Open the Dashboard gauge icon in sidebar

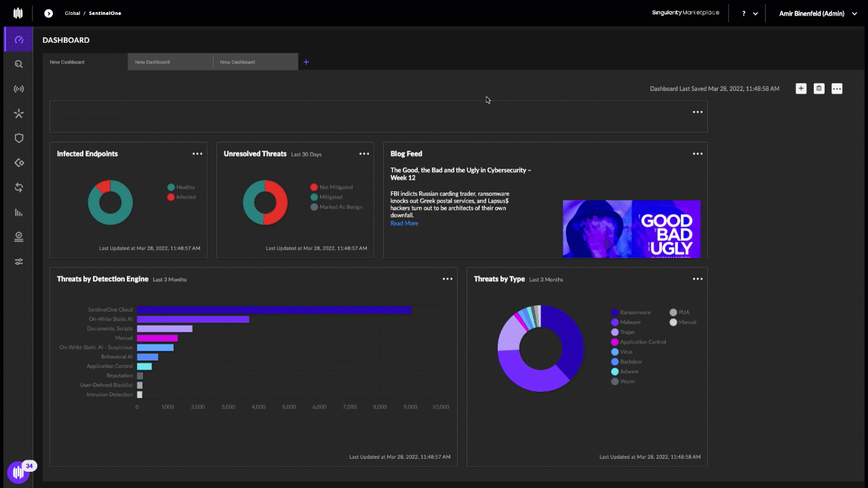coord(18,40)
